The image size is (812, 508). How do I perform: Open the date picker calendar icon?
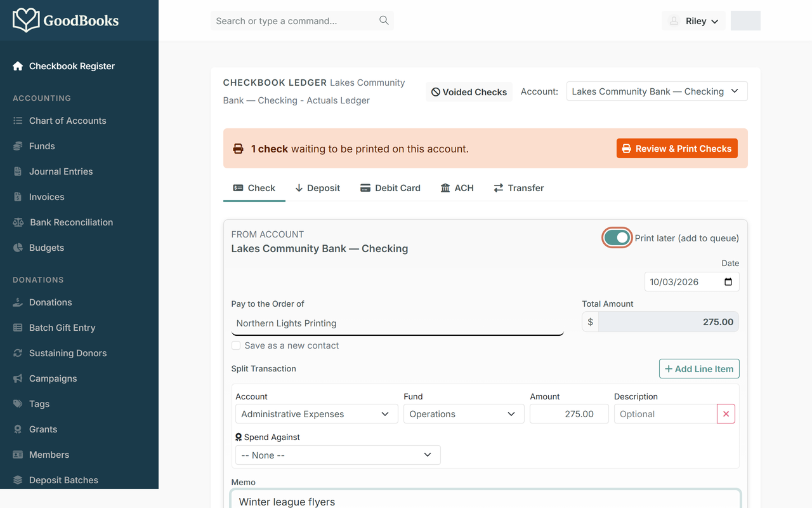click(x=728, y=282)
